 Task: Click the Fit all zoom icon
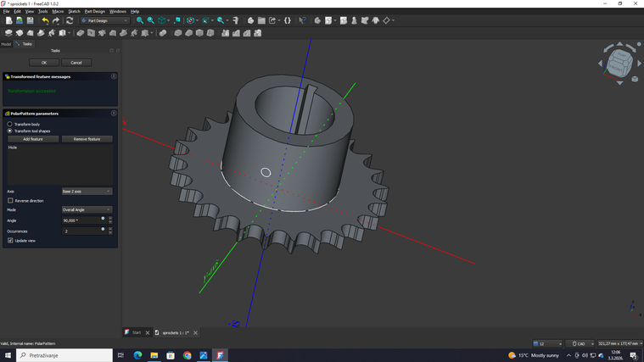(140, 20)
